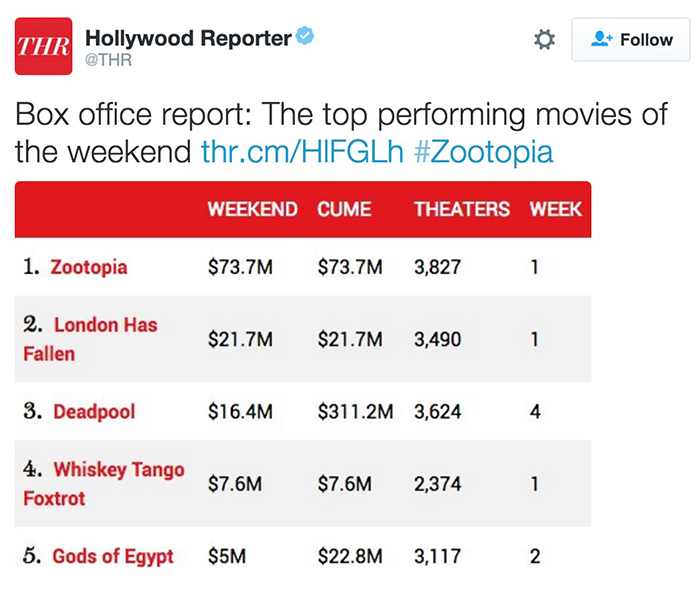Viewport: 700px width, 593px height.
Task: Click Zootopia's 3,827 theaters figure
Action: [x=437, y=267]
